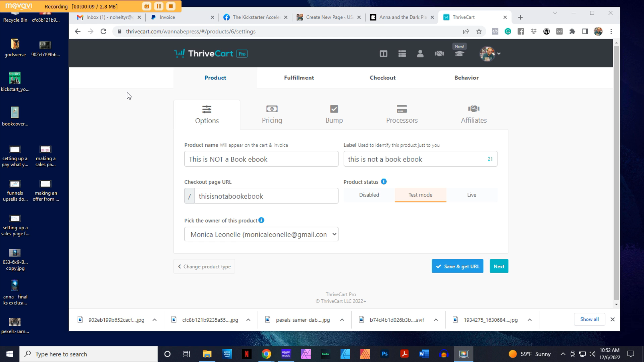
Task: Enable Test mode product status
Action: [420, 195]
